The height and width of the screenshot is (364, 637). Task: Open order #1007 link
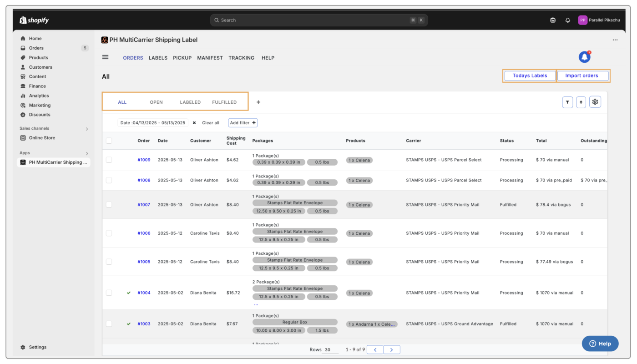(144, 205)
